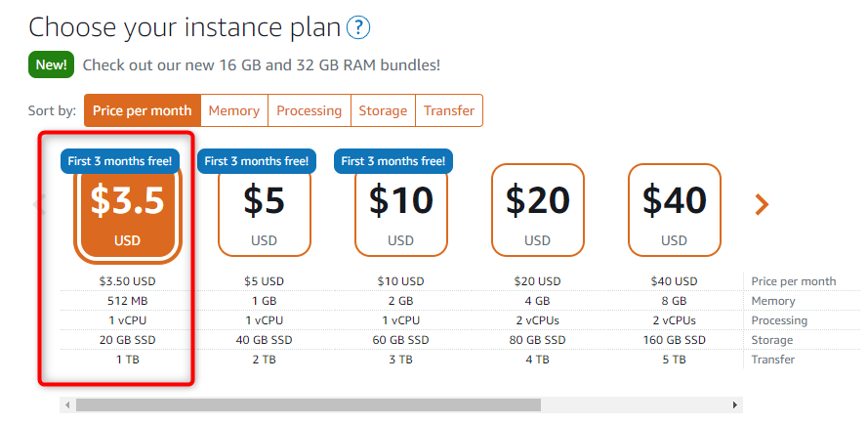Viewport: 868px width, 424px height.
Task: Click First 3 months free badge on $5 plan
Action: (x=257, y=161)
